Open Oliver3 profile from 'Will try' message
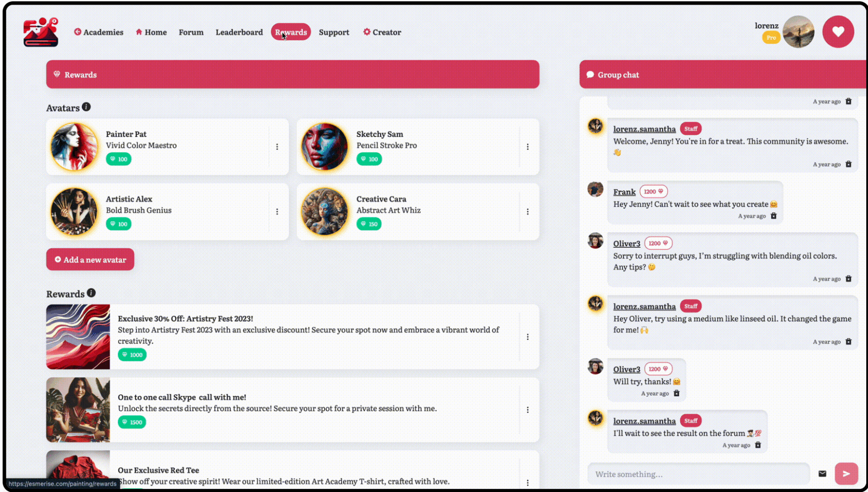 coord(627,369)
